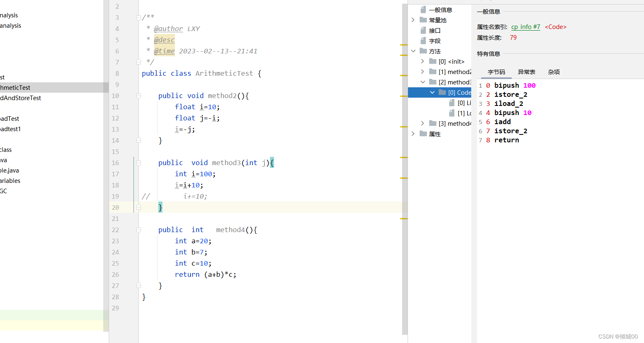Click line number 18 in gutter

[115, 185]
